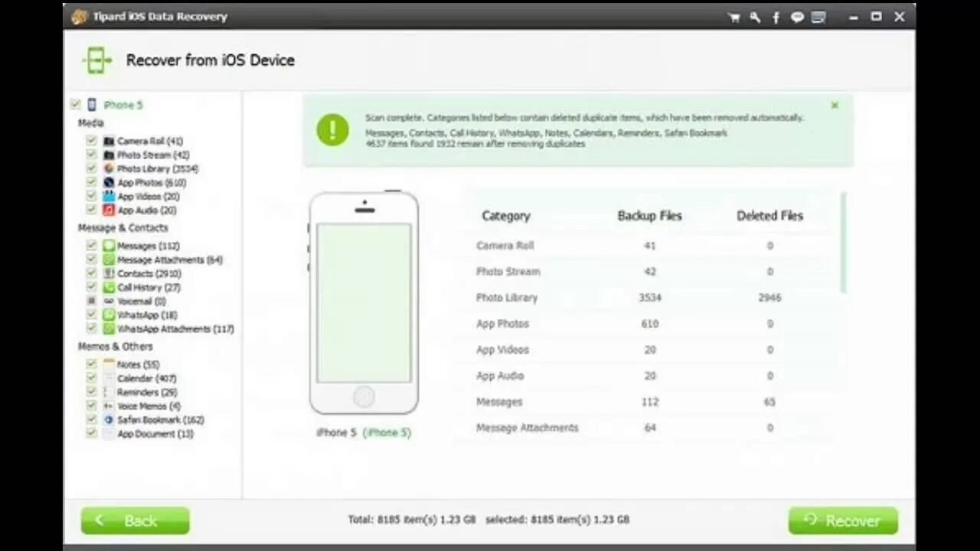Toggle the Voice Memos (4) checkbox
The height and width of the screenshot is (551, 980).
pos(92,406)
